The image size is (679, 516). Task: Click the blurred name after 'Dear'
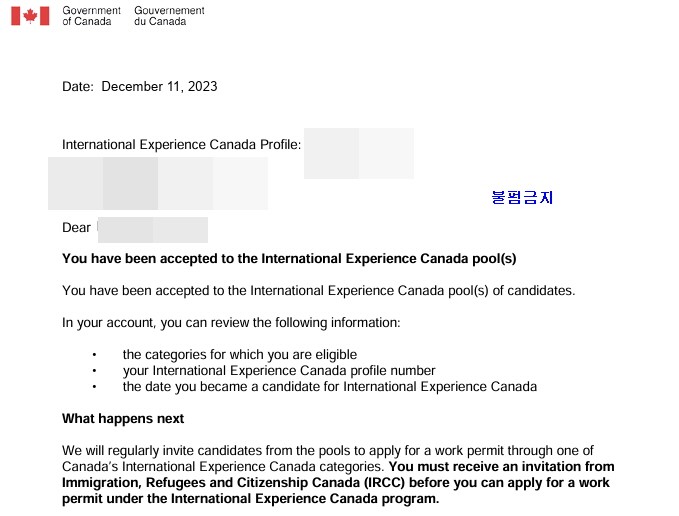pyautogui.click(x=153, y=230)
